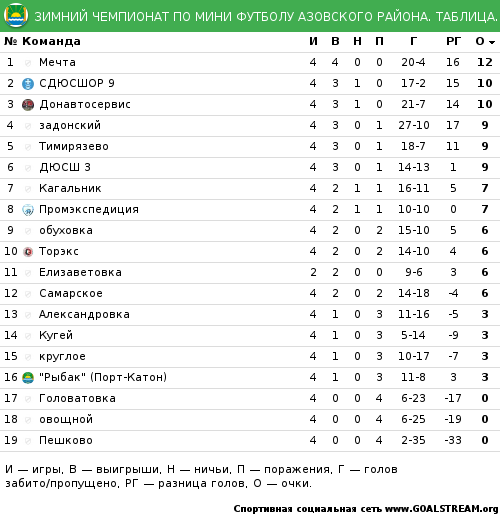
Task: Select the Кагальник team row
Action: [250, 189]
